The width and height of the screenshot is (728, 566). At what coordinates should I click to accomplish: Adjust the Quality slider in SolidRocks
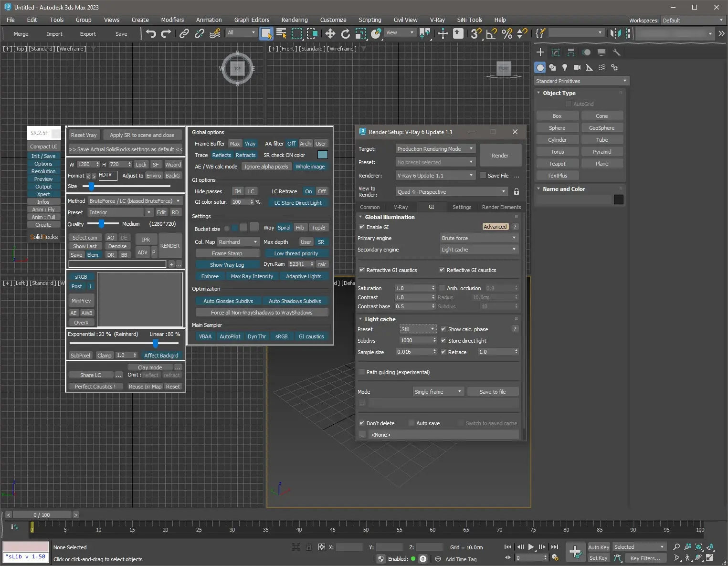tap(102, 224)
